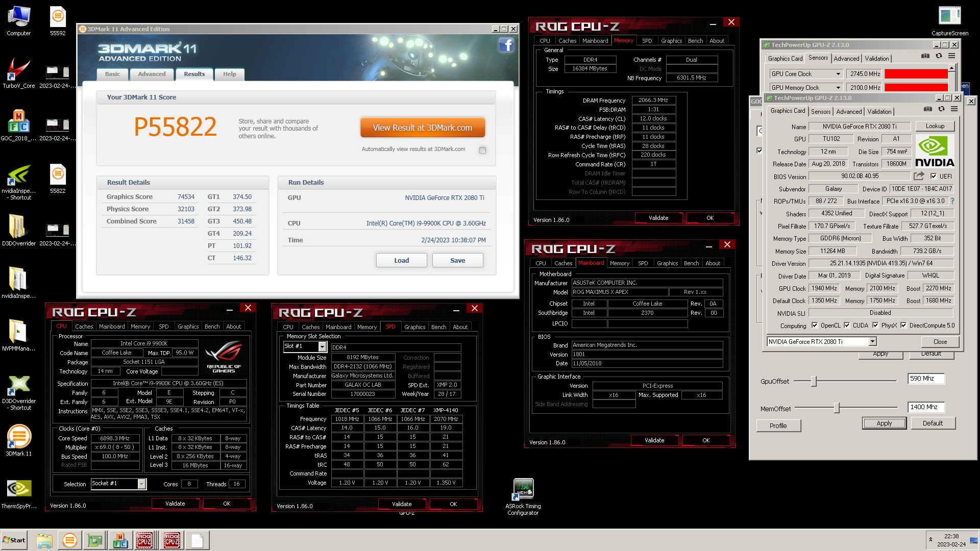Open the Socket #1 selection dropdown
The width and height of the screenshot is (980, 551).
point(142,484)
